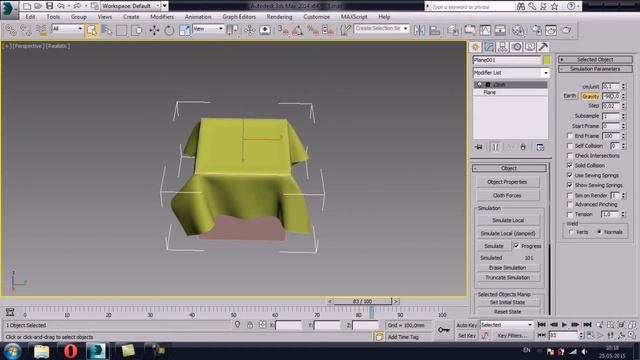Open the Animation menu
The width and height of the screenshot is (640, 360).
pos(198,17)
